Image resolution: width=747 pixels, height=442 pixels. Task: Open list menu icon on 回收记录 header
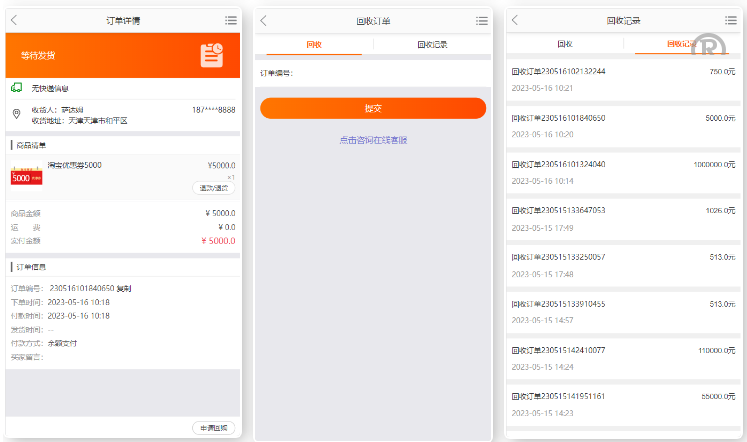click(732, 20)
